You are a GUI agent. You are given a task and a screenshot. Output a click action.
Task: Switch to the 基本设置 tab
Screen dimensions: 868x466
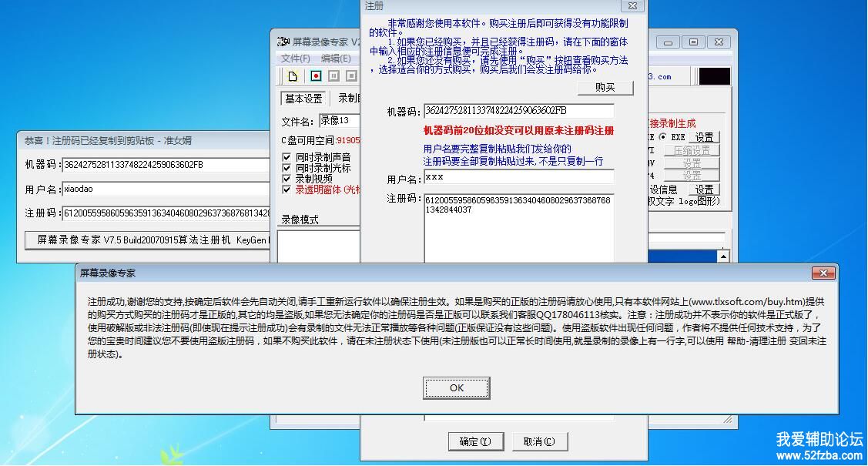coord(303,99)
